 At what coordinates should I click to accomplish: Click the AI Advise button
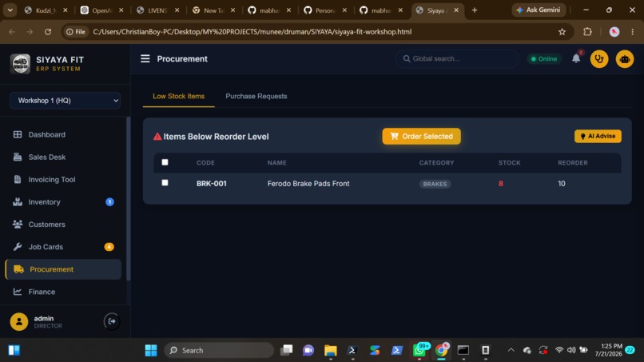click(x=598, y=136)
